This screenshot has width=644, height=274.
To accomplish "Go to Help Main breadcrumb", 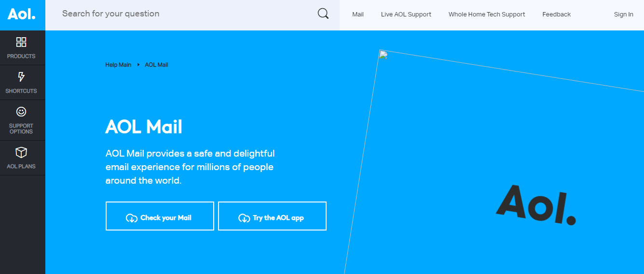I will coord(118,65).
